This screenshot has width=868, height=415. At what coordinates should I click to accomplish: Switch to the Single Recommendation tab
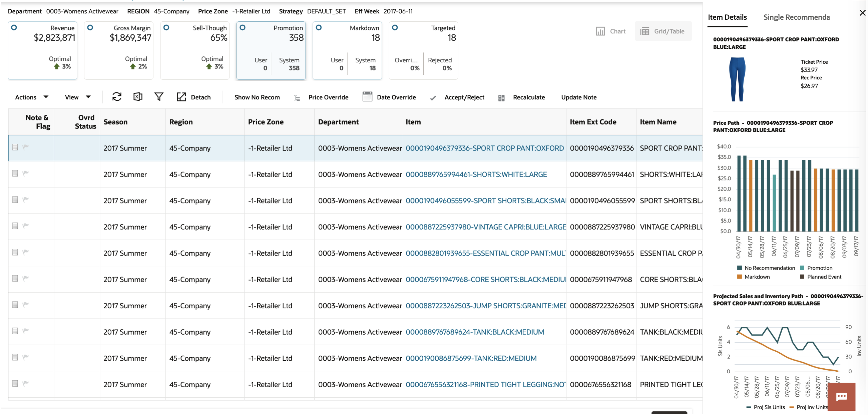coord(796,17)
